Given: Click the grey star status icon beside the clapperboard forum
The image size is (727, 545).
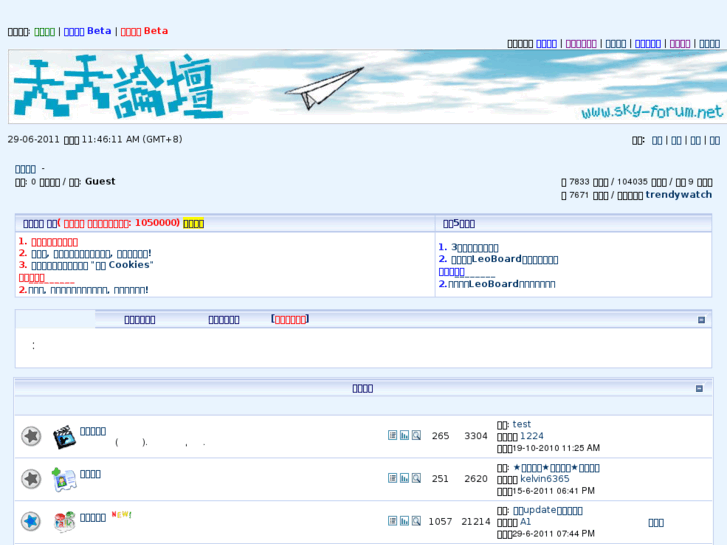Looking at the screenshot, I should (x=31, y=436).
